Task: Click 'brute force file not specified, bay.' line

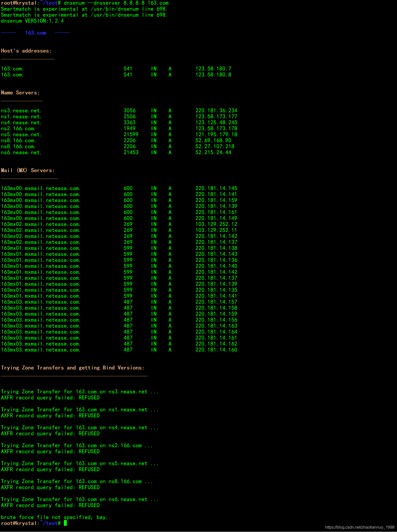Action: (x=54, y=517)
